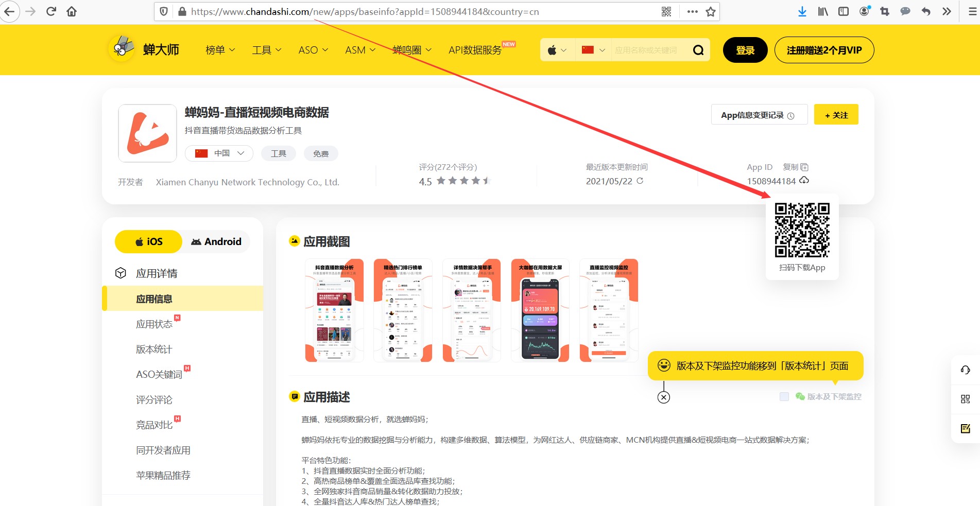Open API数据服务 menu item
The width and height of the screenshot is (980, 506).
click(x=475, y=50)
